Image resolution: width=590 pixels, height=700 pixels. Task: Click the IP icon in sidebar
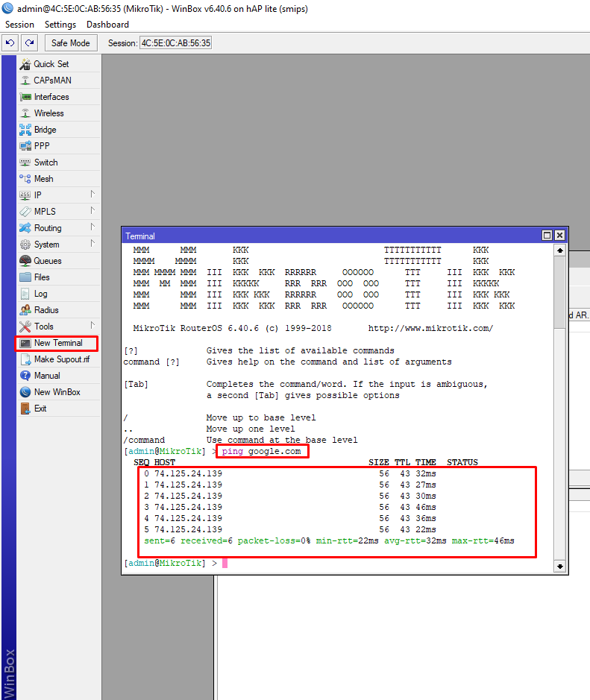coord(25,195)
